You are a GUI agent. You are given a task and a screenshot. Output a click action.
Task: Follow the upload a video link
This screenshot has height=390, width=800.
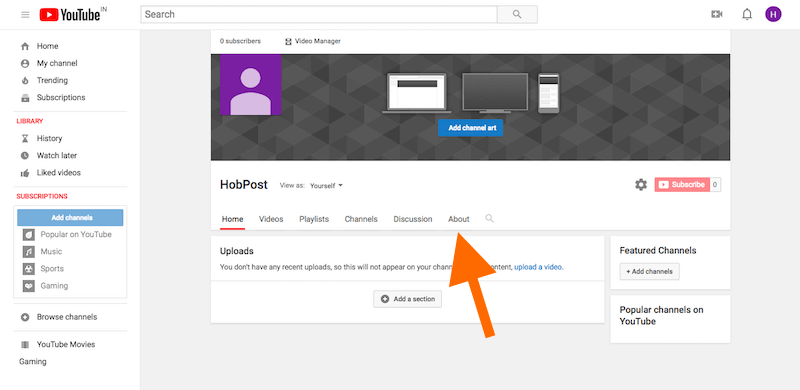(539, 267)
